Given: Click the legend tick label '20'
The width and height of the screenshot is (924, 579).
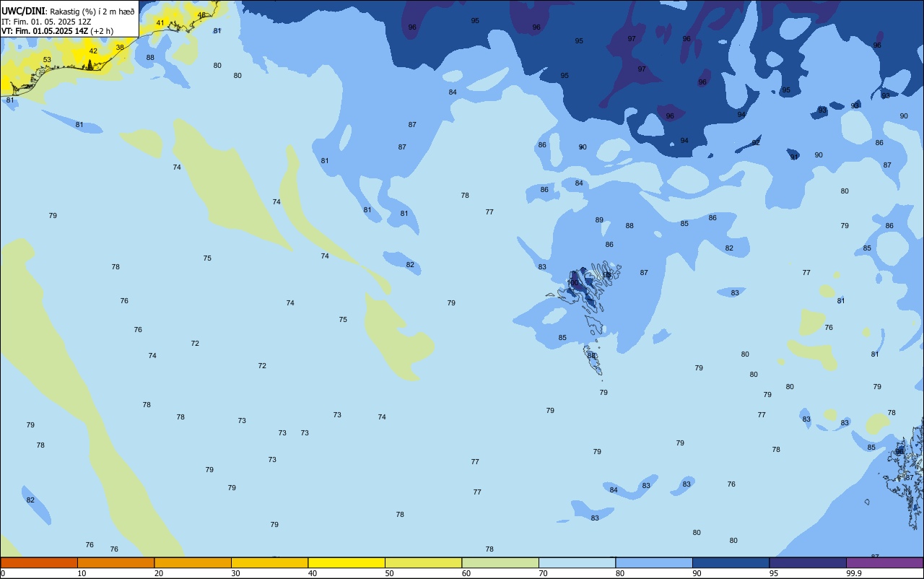Looking at the screenshot, I should [x=159, y=573].
